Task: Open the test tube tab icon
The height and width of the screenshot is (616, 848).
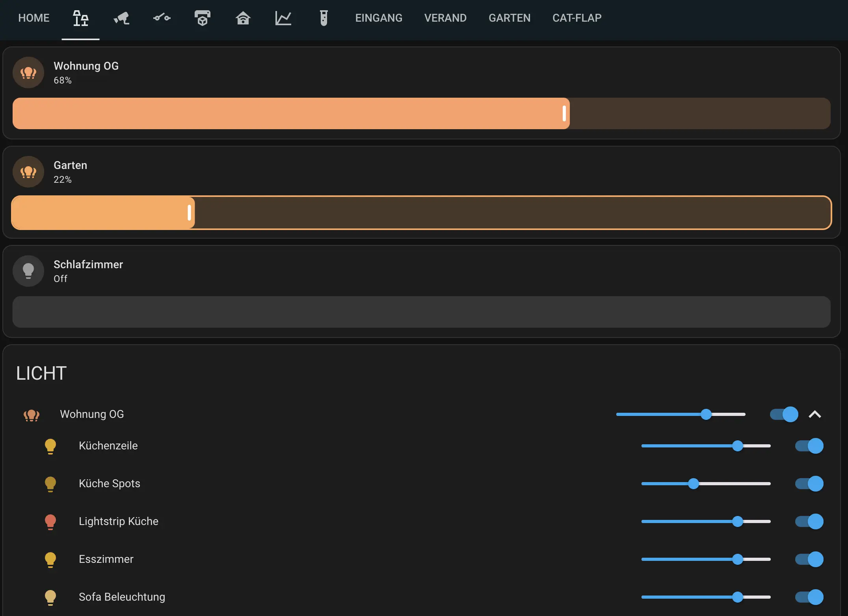Action: point(324,18)
